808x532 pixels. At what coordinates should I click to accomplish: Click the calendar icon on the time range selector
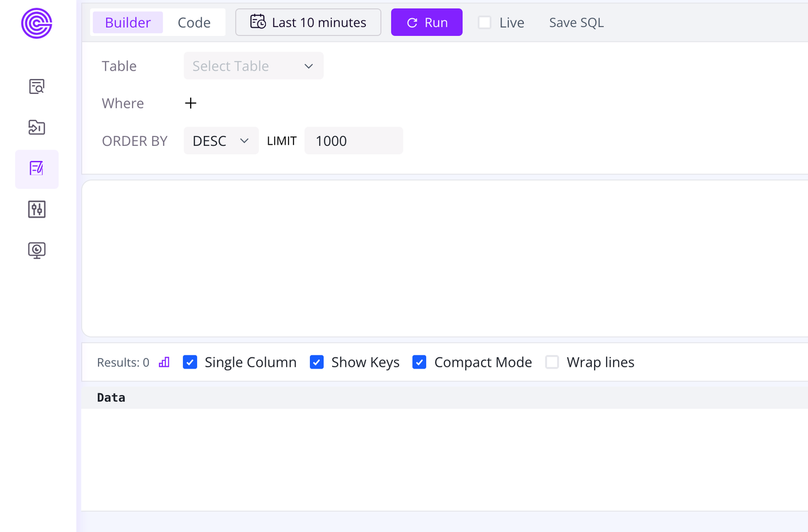[x=258, y=21]
